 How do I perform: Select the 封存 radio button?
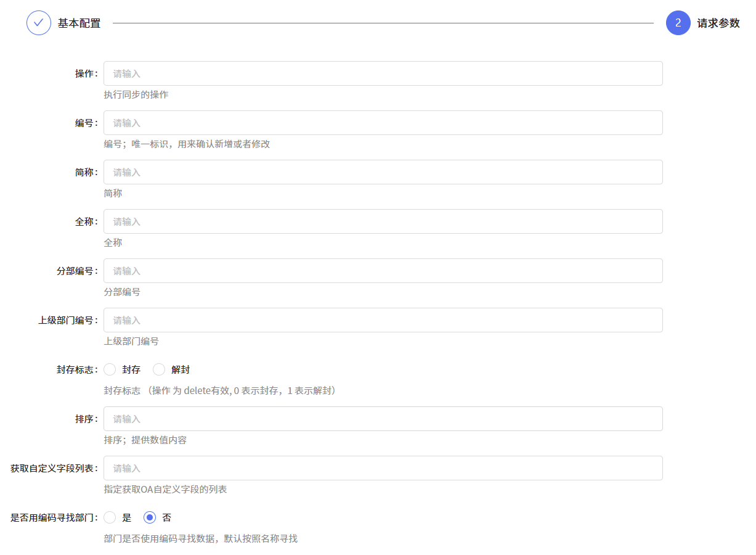(109, 369)
